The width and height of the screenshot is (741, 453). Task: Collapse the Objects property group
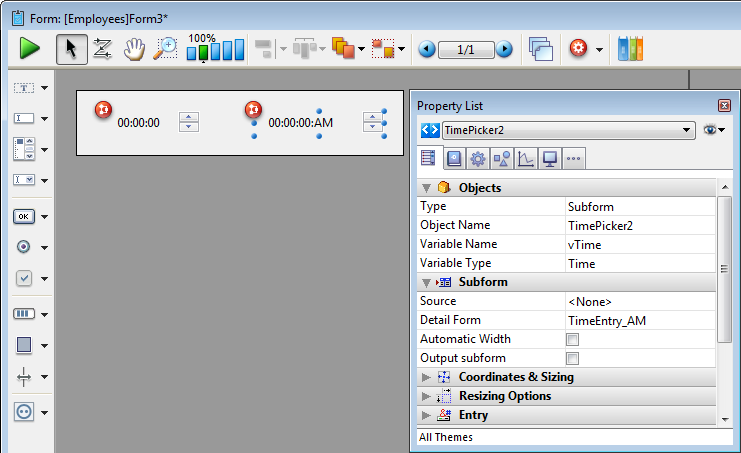(x=427, y=188)
